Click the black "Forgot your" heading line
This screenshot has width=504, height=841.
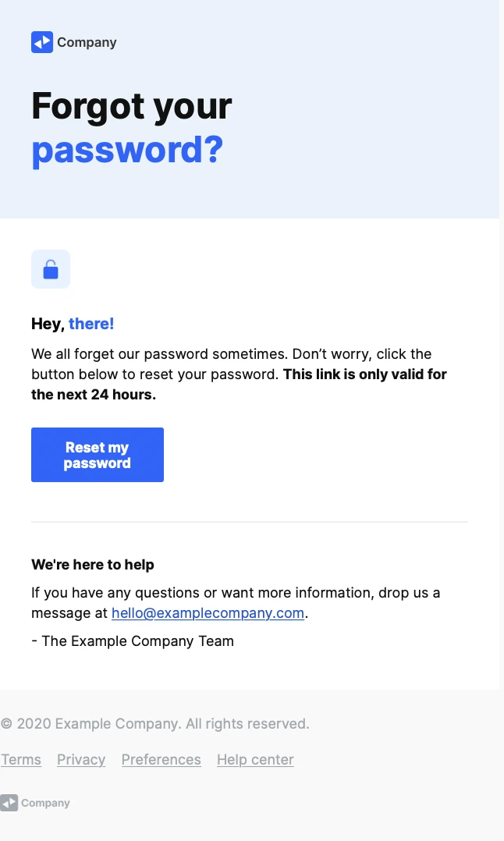click(131, 105)
